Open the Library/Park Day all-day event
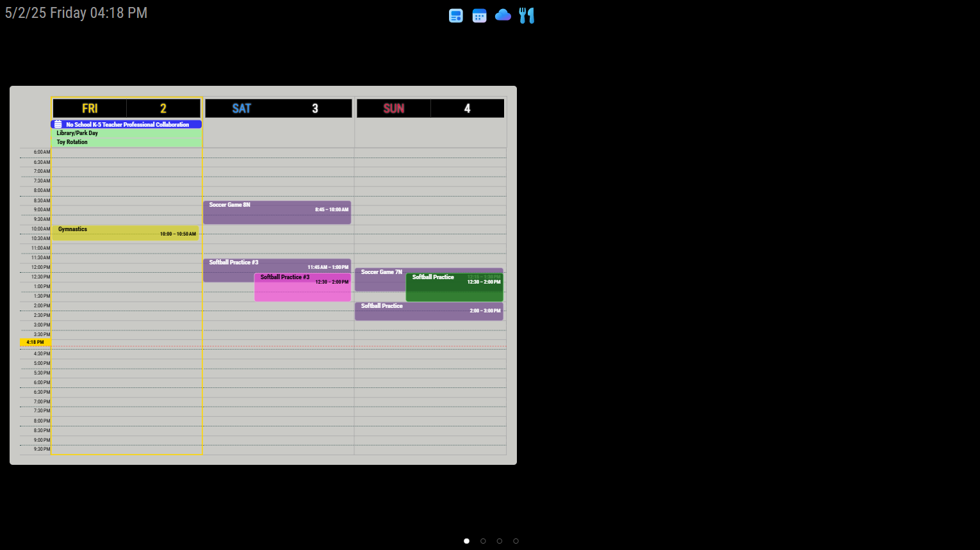The width and height of the screenshot is (980, 550). pyautogui.click(x=127, y=133)
